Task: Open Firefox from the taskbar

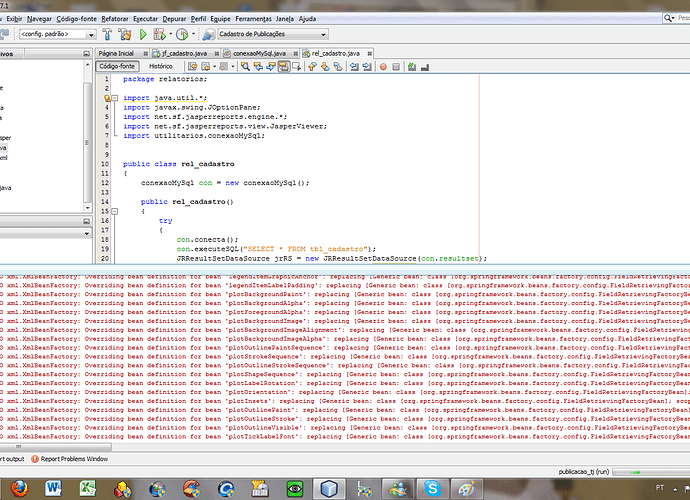Action: [x=18, y=489]
